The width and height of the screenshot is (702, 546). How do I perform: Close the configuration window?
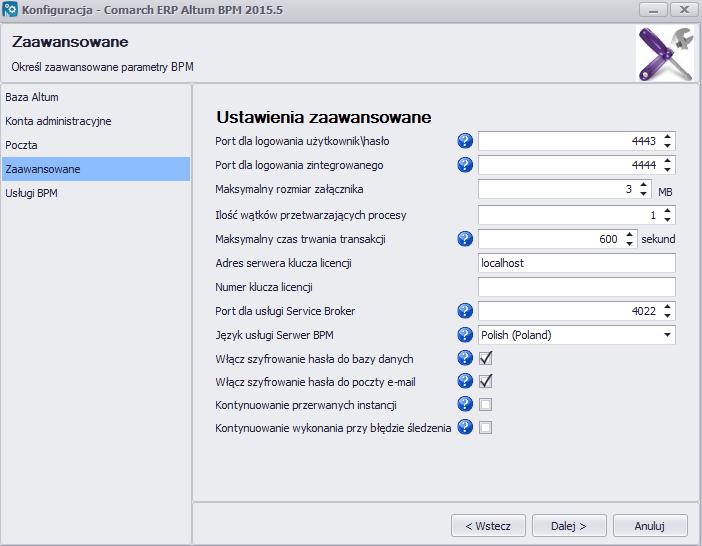click(x=684, y=9)
